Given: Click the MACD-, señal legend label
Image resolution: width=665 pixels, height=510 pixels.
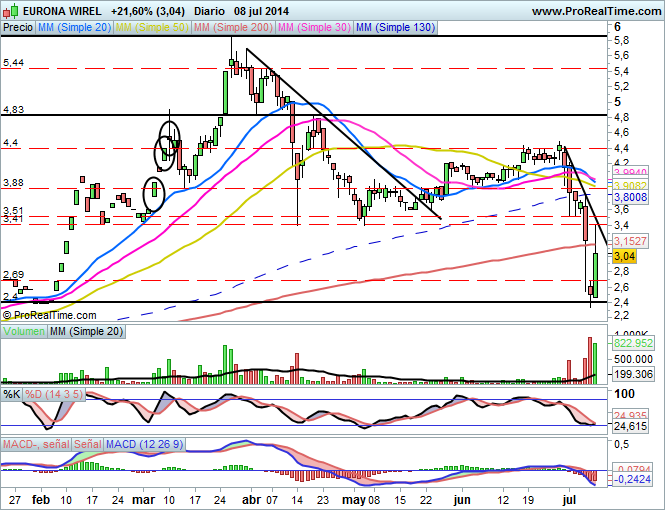Looking at the screenshot, I should click(x=36, y=443).
